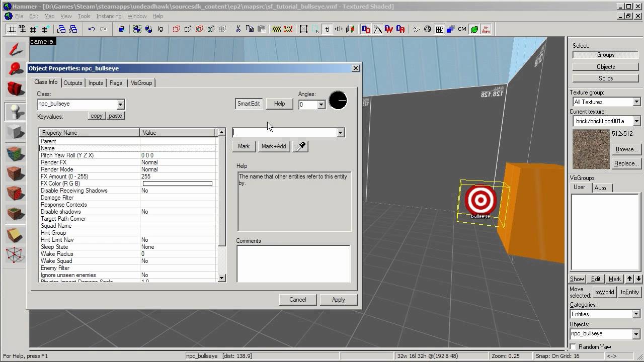Screen dimensions: 644x362
Task: Toggle the 'no draw' toolbar button
Action: tap(486, 29)
